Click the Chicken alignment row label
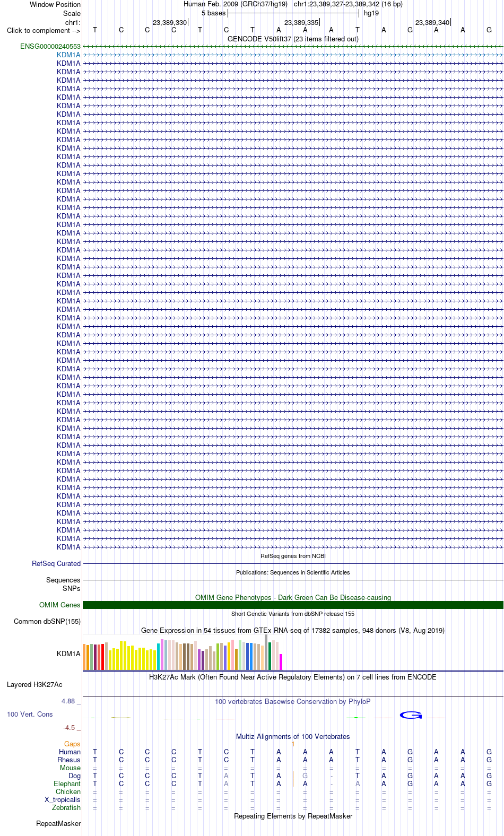504x836 pixels. (68, 791)
